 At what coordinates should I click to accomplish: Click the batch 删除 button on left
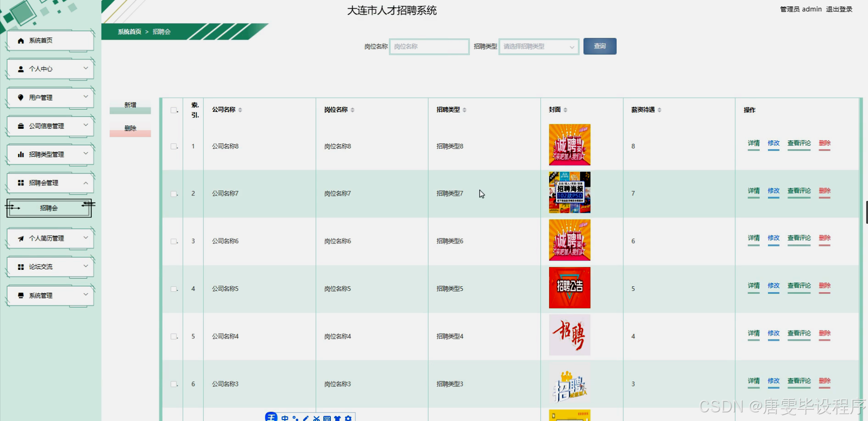[130, 130]
